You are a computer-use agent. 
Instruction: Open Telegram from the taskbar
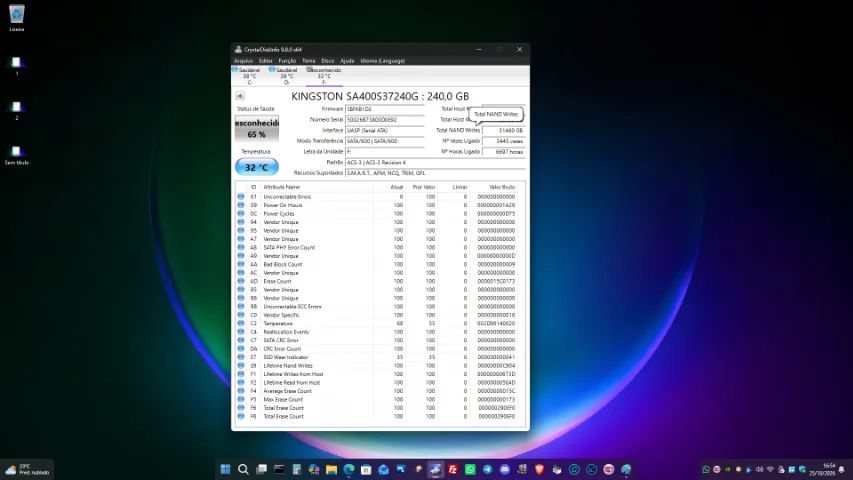pos(487,469)
